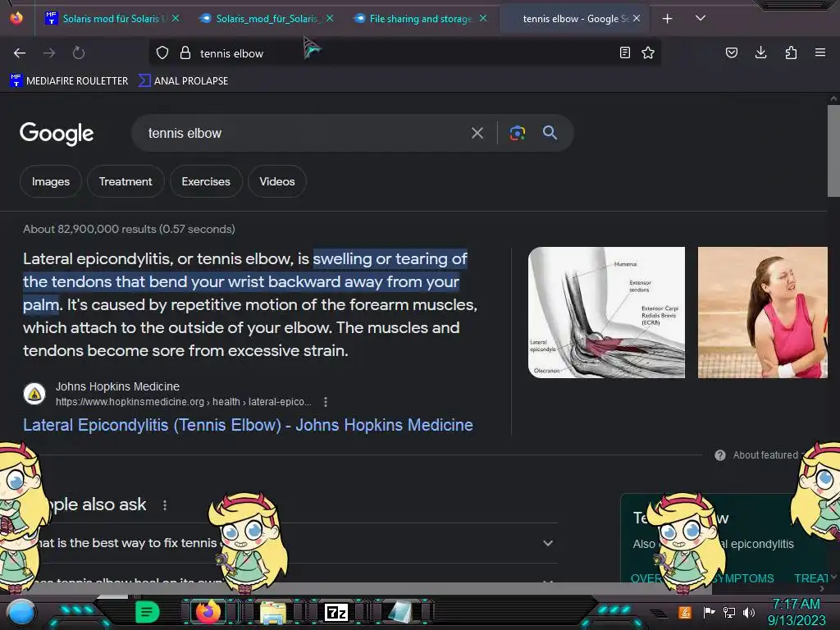The image size is (840, 630).
Task: Launch the green Spotify-style taskbar icon
Action: [x=148, y=612]
